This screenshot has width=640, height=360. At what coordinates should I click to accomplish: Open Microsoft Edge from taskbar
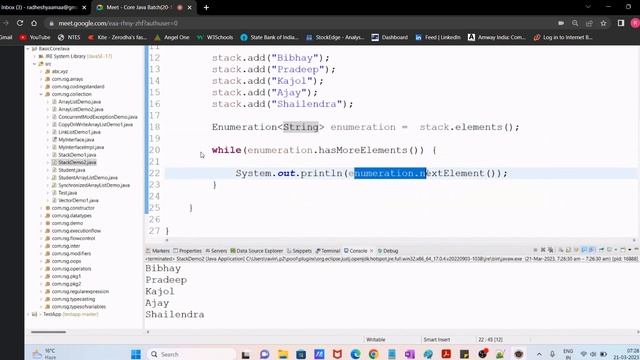tap(356, 354)
